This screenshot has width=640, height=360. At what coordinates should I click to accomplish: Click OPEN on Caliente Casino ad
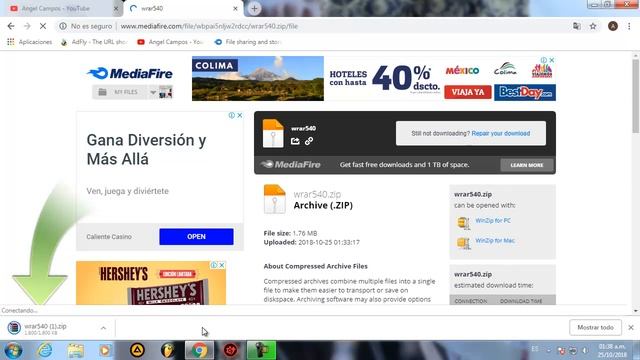[196, 237]
